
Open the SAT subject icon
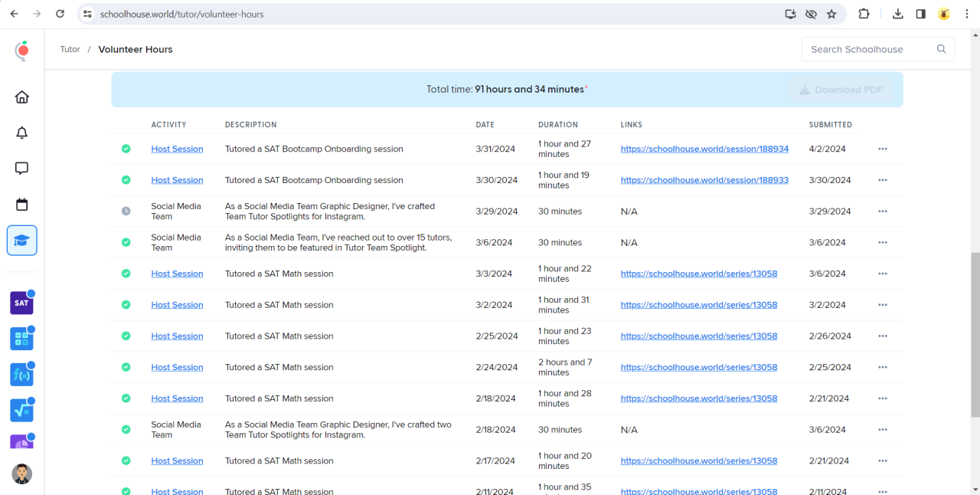tap(21, 303)
